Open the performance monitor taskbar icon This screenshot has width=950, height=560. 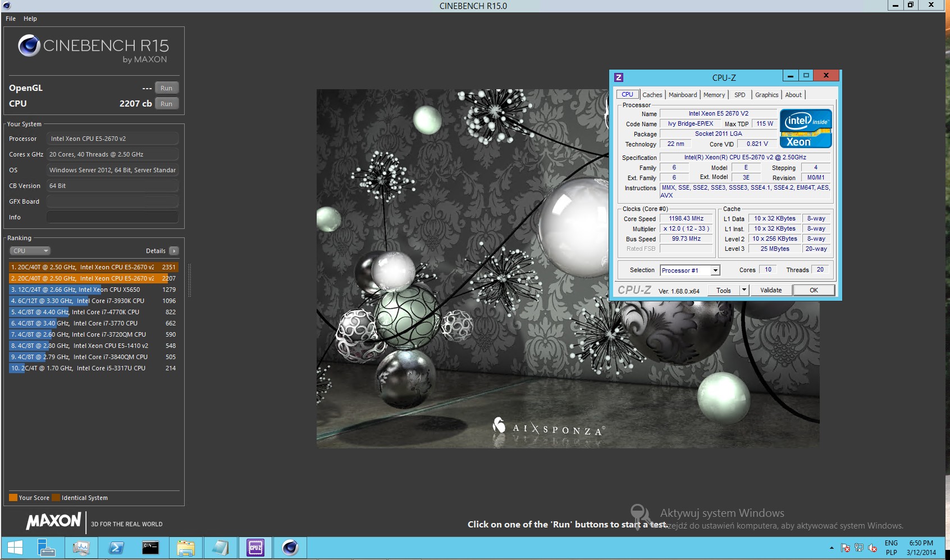point(81,548)
